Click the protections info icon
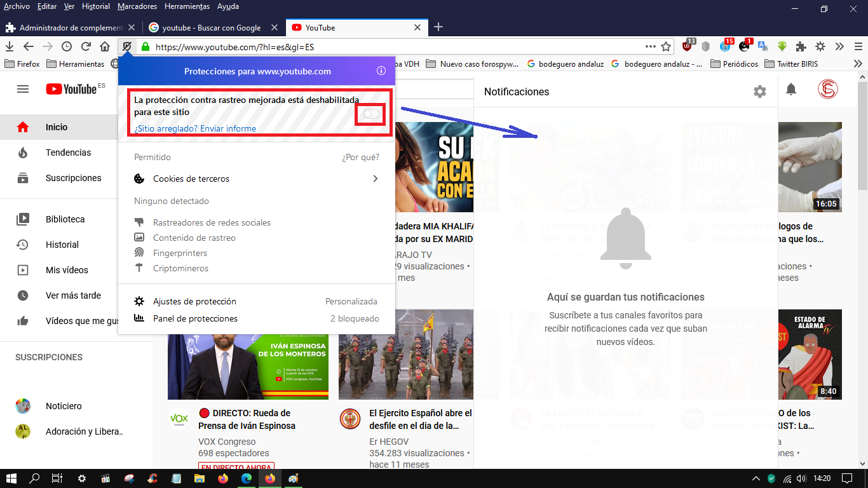 click(381, 71)
